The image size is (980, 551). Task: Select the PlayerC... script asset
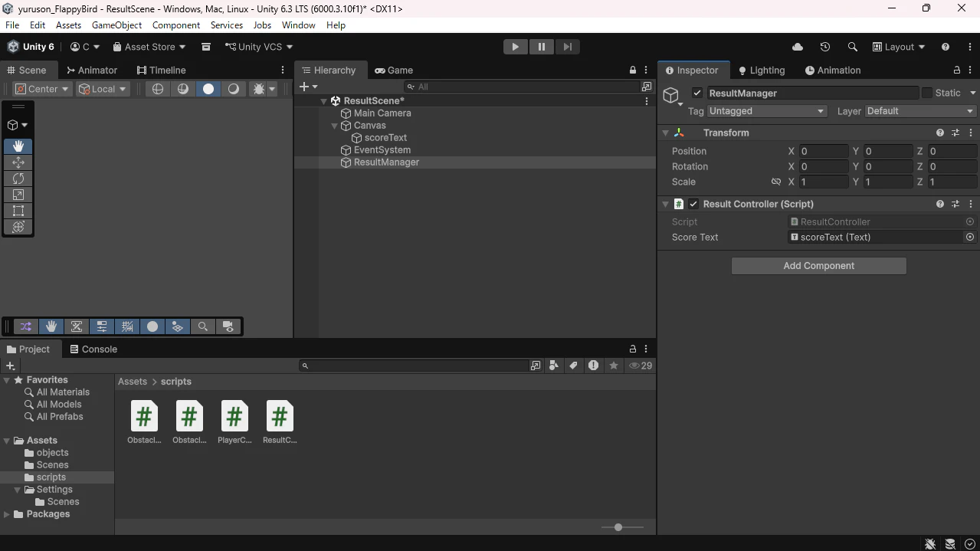pos(234,422)
